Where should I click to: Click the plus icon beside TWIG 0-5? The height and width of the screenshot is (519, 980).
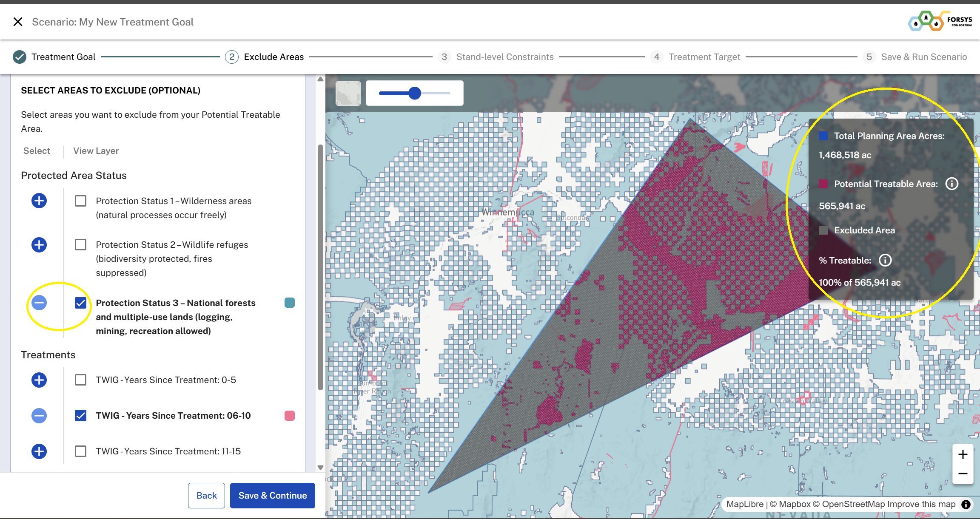pos(39,380)
